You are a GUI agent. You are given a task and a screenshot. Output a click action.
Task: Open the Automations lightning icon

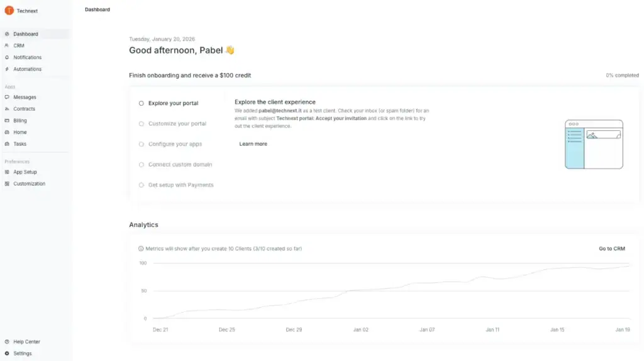7,69
